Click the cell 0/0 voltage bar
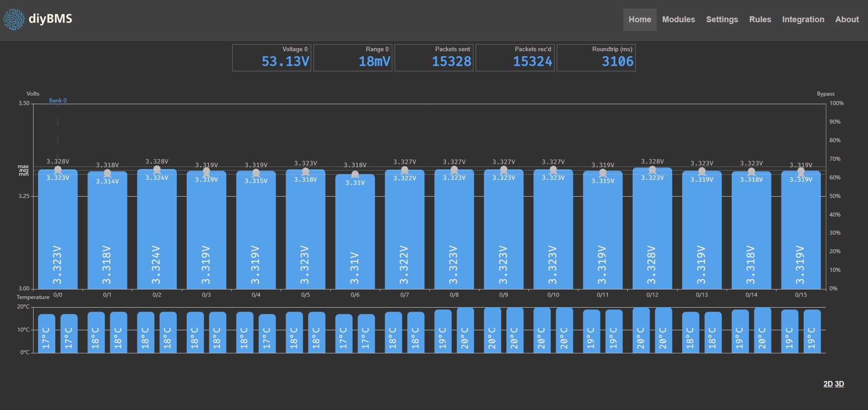 coord(58,229)
